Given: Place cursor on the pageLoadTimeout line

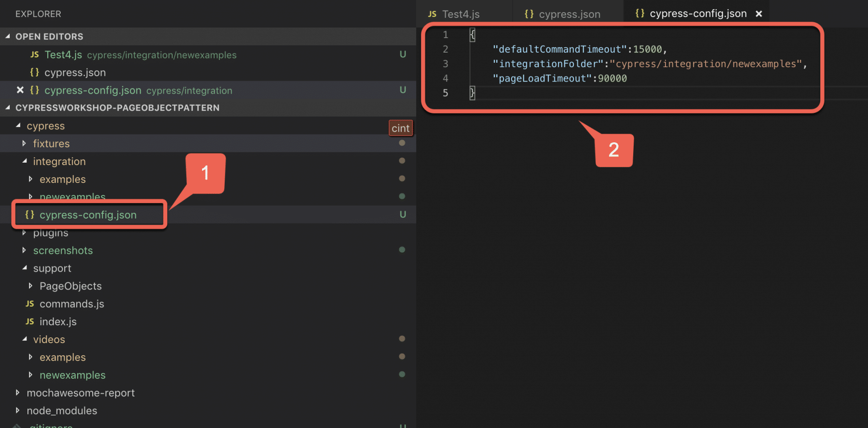Looking at the screenshot, I should pos(559,78).
